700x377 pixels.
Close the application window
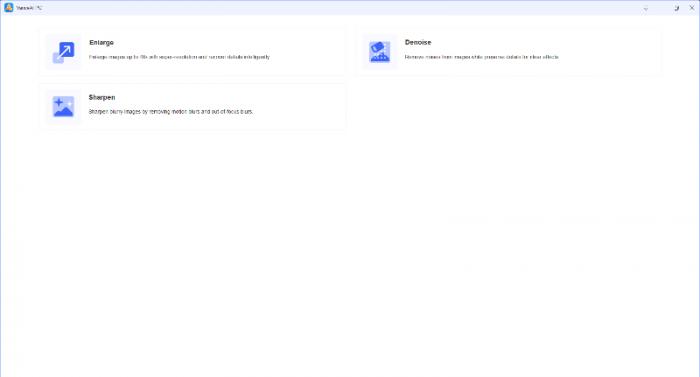[692, 8]
